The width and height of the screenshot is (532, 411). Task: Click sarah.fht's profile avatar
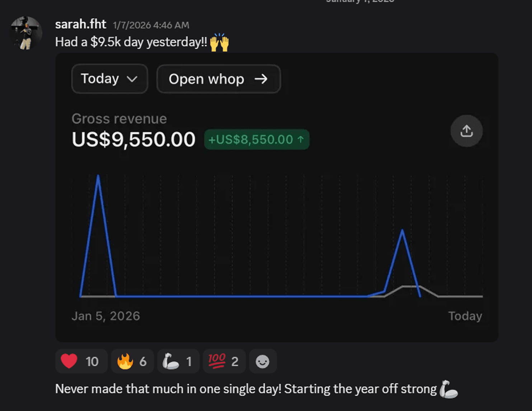point(26,33)
